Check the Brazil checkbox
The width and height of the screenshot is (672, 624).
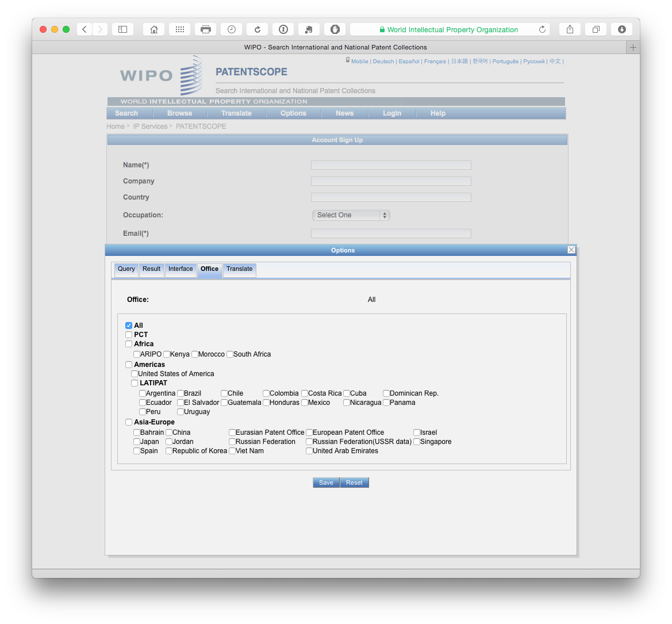click(x=181, y=393)
